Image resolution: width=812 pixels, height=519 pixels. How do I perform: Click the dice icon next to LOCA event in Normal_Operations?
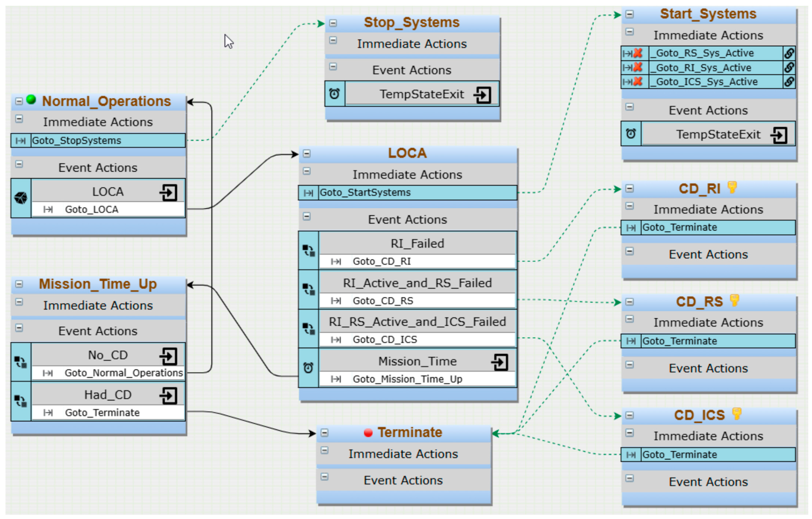tap(21, 198)
